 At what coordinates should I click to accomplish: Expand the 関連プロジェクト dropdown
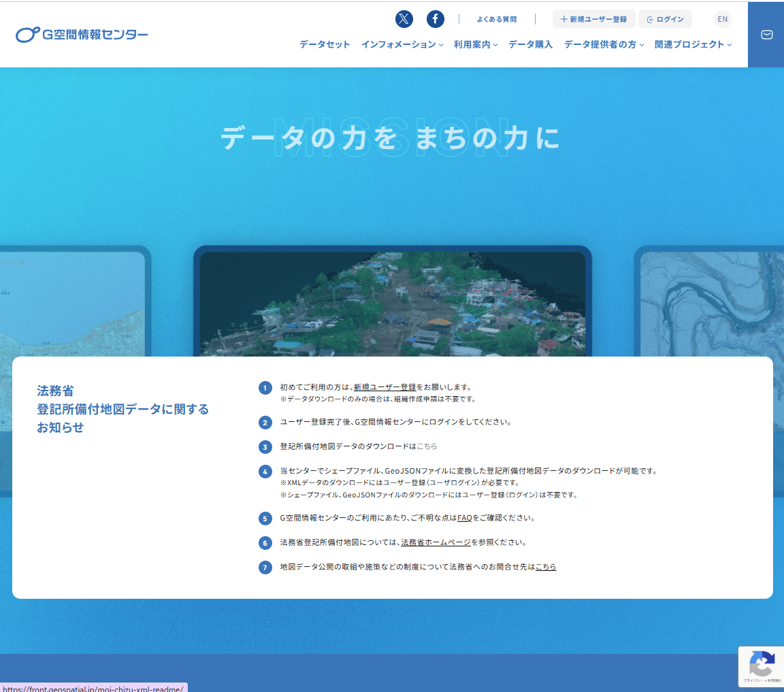click(689, 44)
